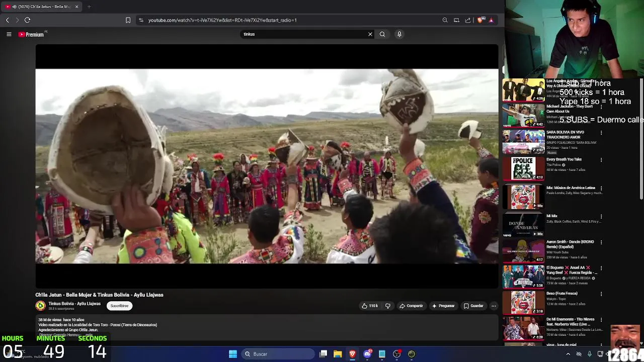Open the more actions ellipsis below the video
The image size is (644, 362).
(494, 306)
